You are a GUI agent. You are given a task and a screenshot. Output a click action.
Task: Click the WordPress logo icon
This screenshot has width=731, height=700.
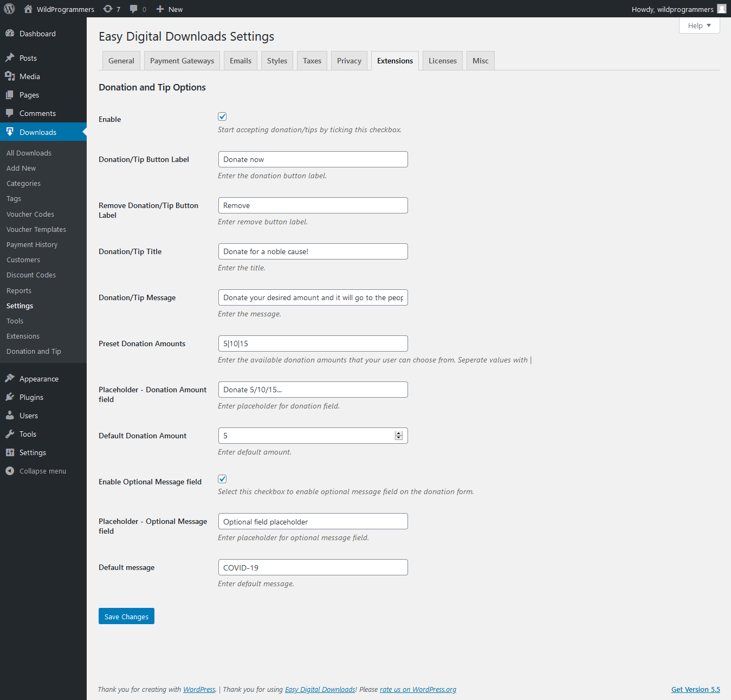[9, 9]
